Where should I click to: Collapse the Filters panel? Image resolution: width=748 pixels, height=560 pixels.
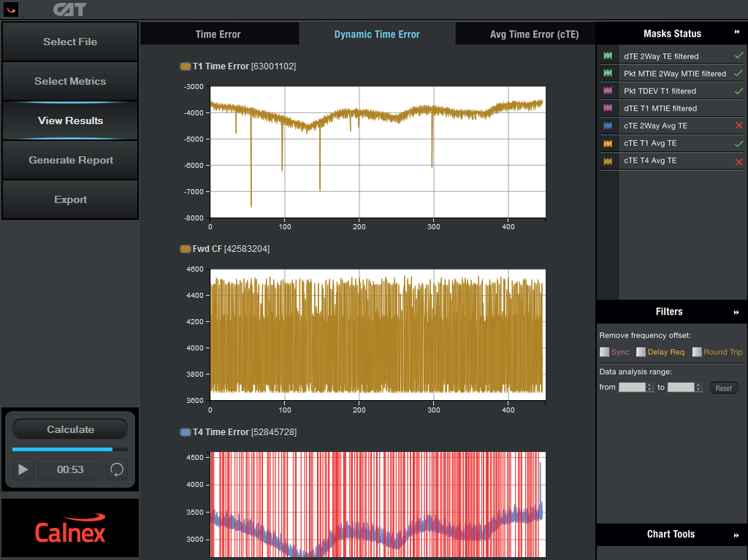[737, 312]
